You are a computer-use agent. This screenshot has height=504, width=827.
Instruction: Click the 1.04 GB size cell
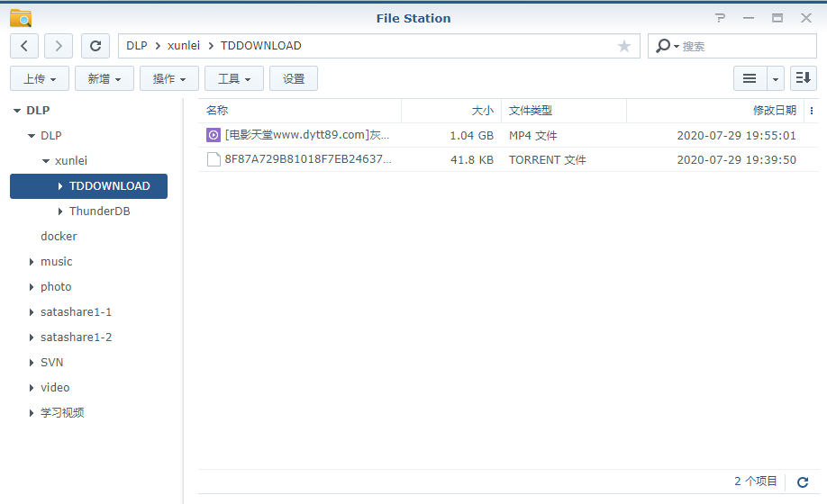click(471, 135)
